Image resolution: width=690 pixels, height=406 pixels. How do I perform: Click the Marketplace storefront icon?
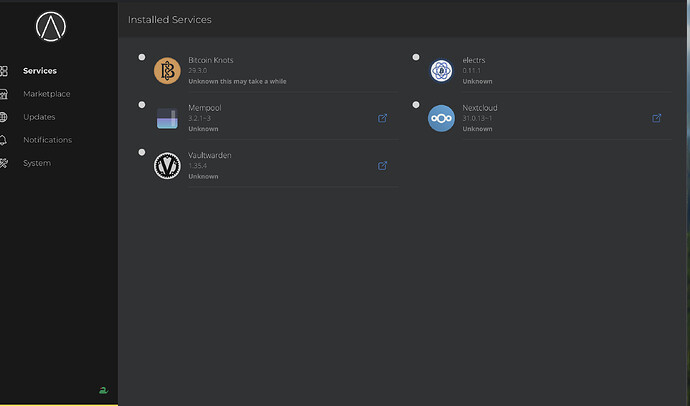pyautogui.click(x=4, y=94)
